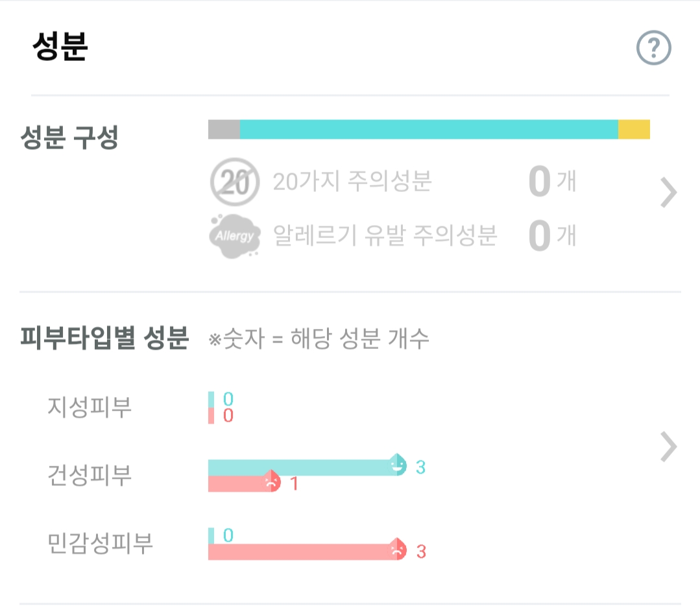
Task: Click the red 민감성피부 bar
Action: tap(298, 552)
